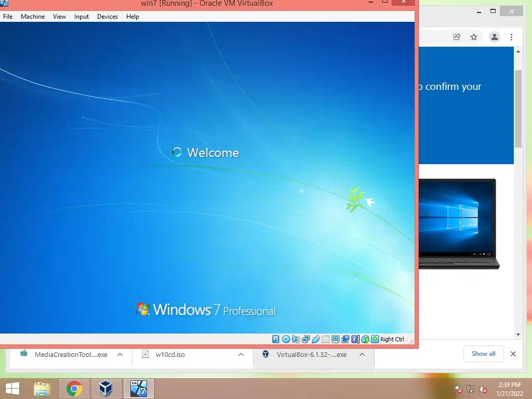This screenshot has height=399, width=532.
Task: Click the network tray icon
Action: click(471, 389)
